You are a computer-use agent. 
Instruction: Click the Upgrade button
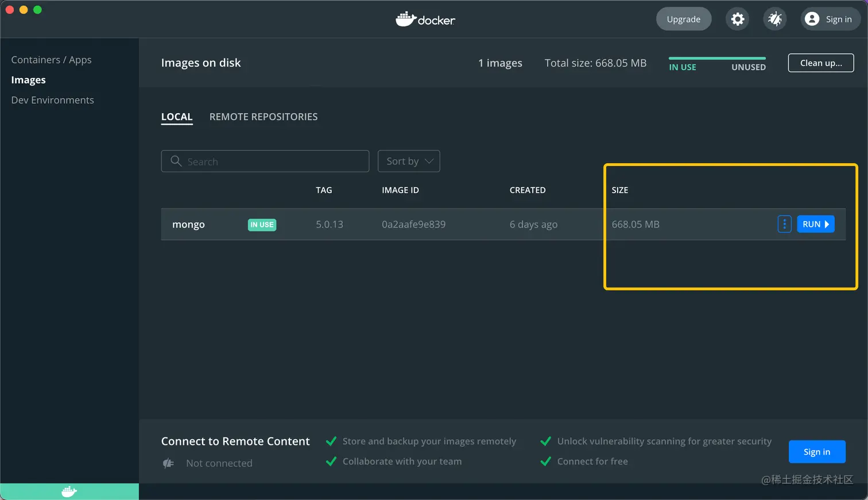coord(684,19)
